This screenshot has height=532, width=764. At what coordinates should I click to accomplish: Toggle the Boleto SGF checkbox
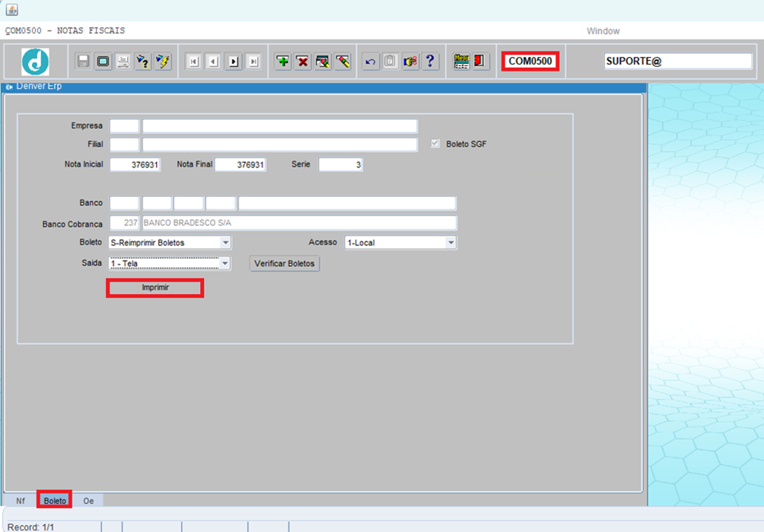point(435,144)
